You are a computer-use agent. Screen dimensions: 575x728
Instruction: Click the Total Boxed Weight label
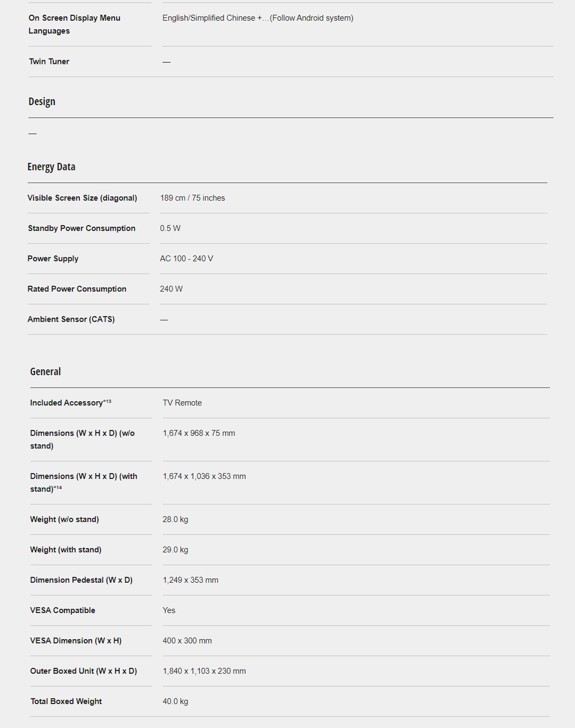point(66,701)
